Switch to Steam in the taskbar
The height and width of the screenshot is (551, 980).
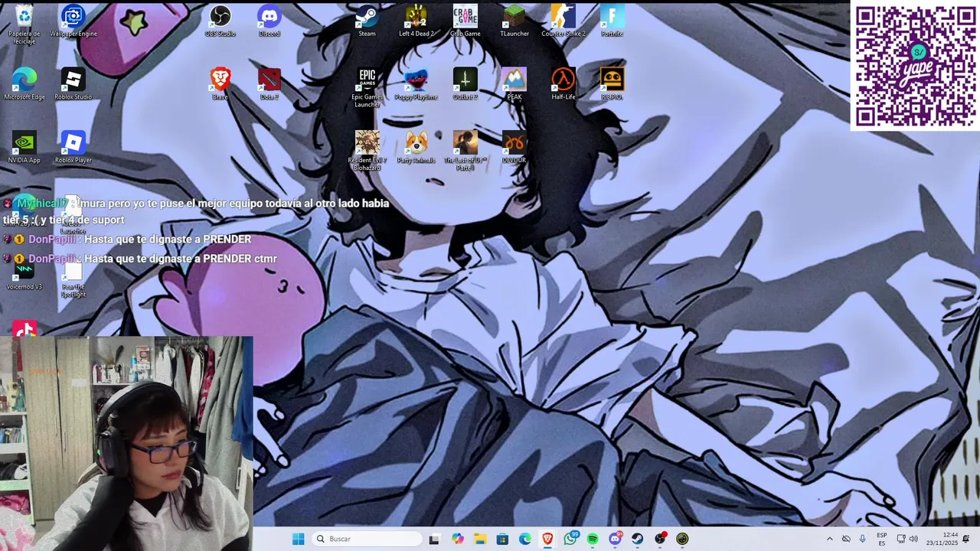point(637,539)
